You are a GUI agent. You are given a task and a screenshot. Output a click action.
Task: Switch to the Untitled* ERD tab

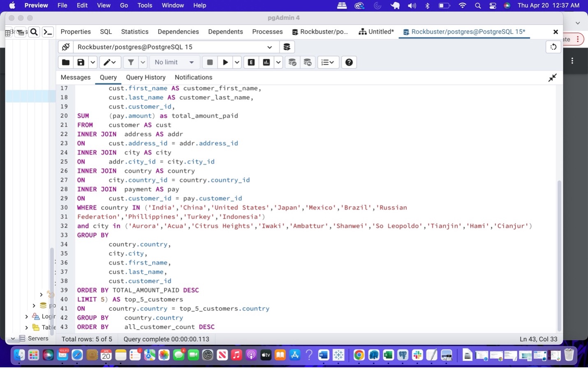[376, 32]
